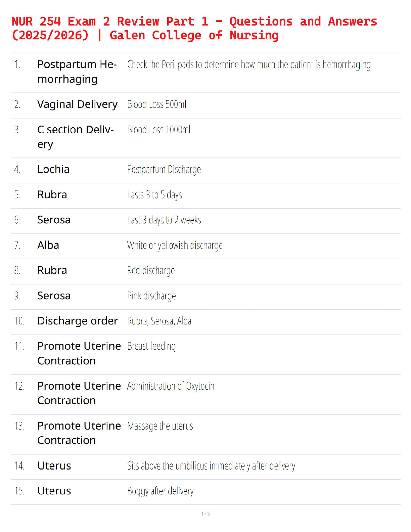The height and width of the screenshot is (532, 411).
Task: Click the White or yellowish discharge answer
Action: click(175, 246)
